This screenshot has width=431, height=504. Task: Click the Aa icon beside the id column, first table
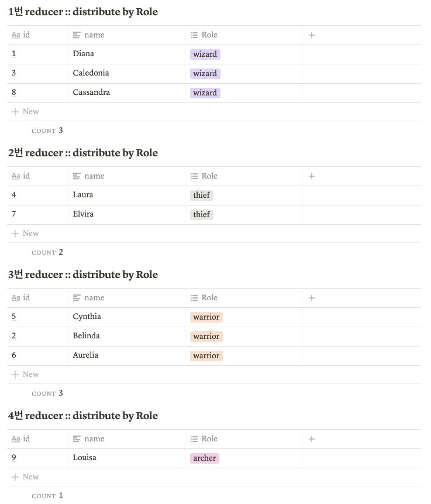coord(16,35)
